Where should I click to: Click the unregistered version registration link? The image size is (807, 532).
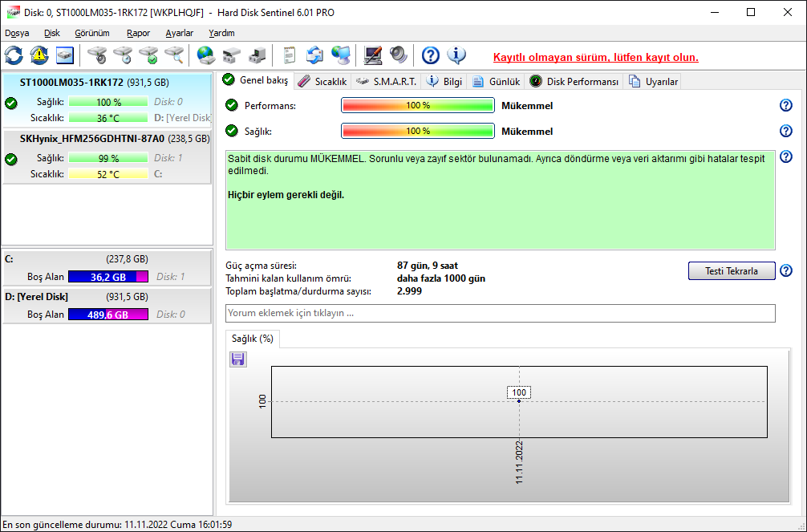tap(596, 57)
